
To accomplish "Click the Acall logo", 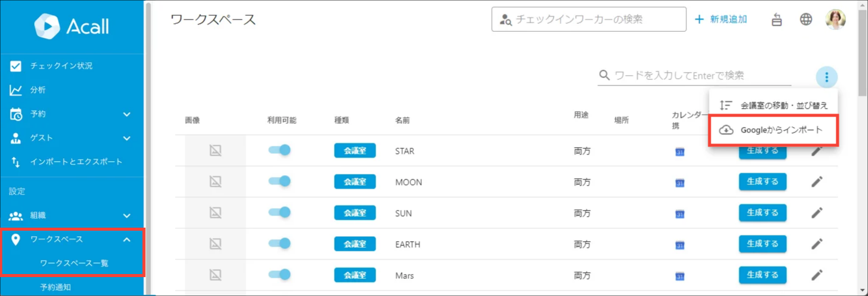I will coord(72,25).
